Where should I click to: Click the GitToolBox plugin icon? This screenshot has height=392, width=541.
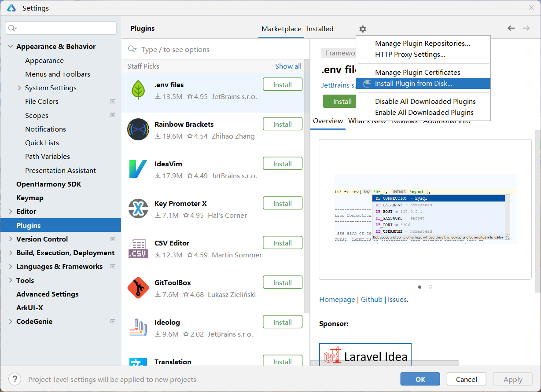click(138, 288)
